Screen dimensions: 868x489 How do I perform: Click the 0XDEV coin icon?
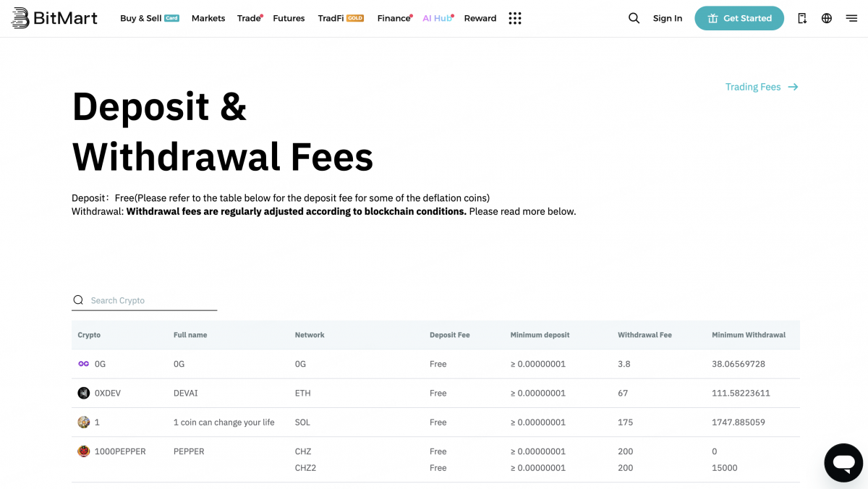tap(83, 393)
